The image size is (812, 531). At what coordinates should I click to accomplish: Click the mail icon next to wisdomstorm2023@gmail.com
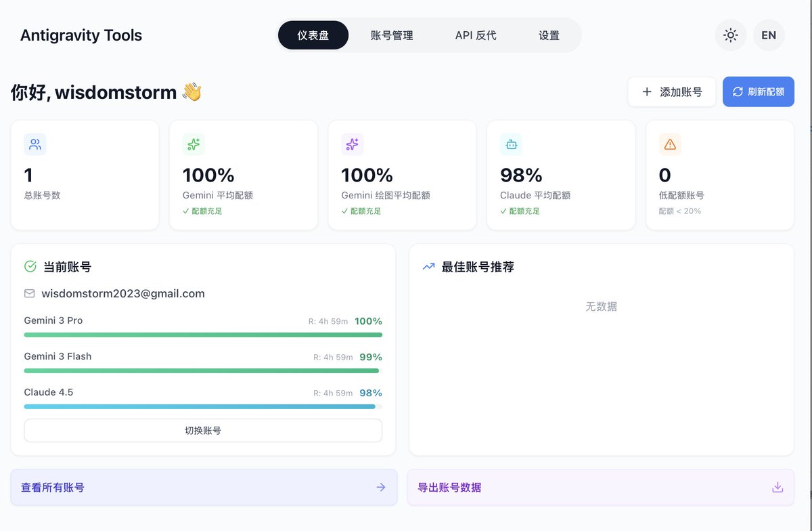coord(29,294)
